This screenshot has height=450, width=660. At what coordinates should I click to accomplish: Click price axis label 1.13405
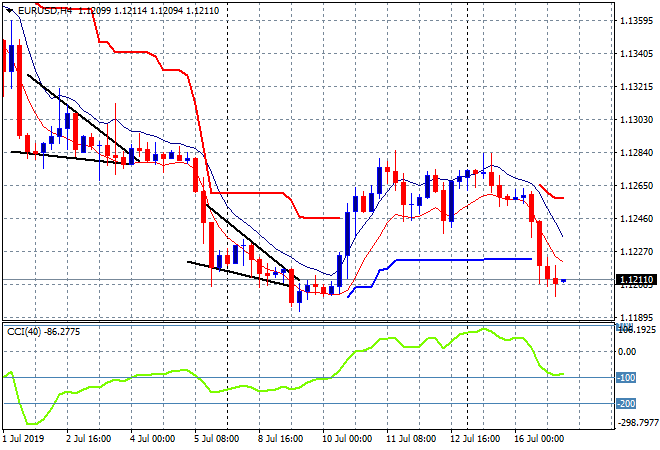(x=637, y=53)
